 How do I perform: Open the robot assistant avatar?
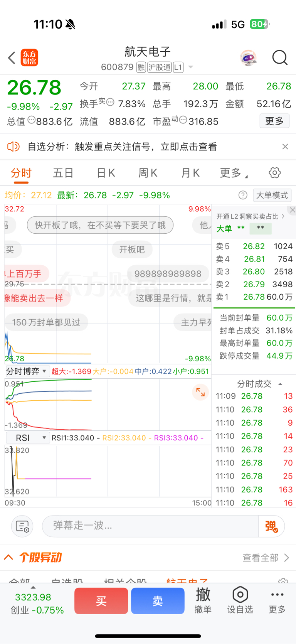point(248,58)
